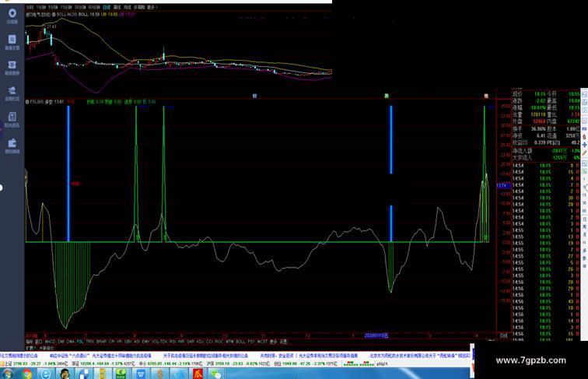Expand 更多 at end of period tabs
Image resolution: width=588 pixels, height=379 pixels.
coord(152,7)
